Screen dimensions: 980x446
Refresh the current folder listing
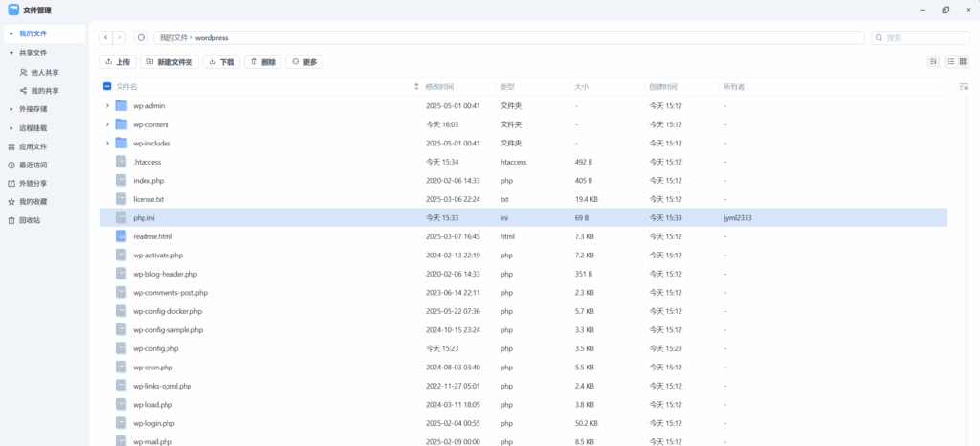point(141,37)
